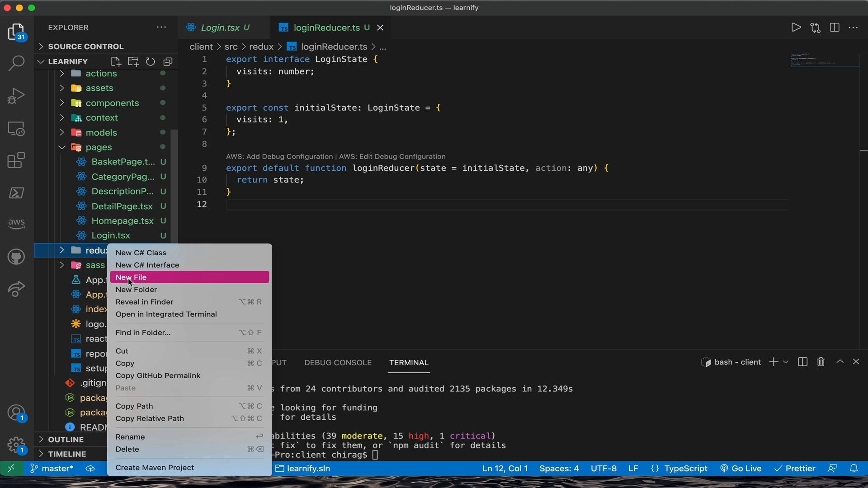
Task: Click the Login.tsx tab in editor
Action: point(220,28)
